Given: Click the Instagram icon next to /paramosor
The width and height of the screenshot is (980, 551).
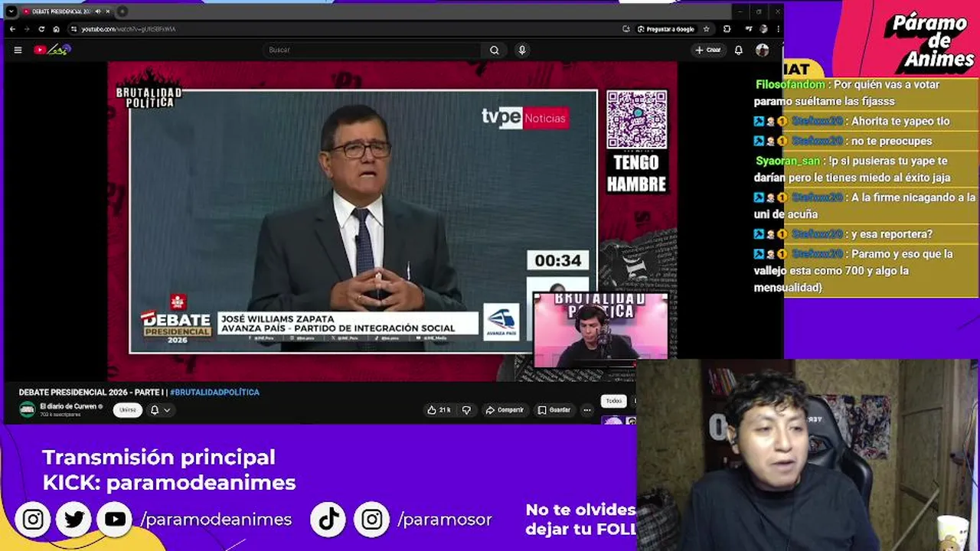Looking at the screenshot, I should coord(372,520).
